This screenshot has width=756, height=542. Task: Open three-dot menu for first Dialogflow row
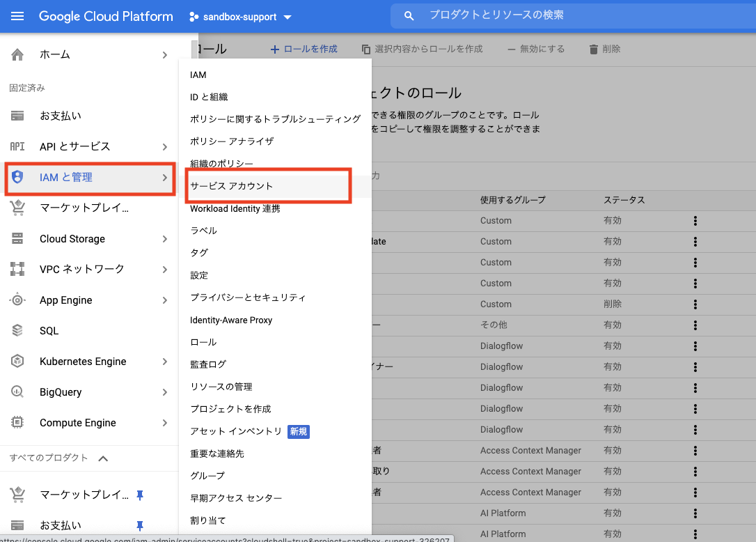(x=695, y=346)
